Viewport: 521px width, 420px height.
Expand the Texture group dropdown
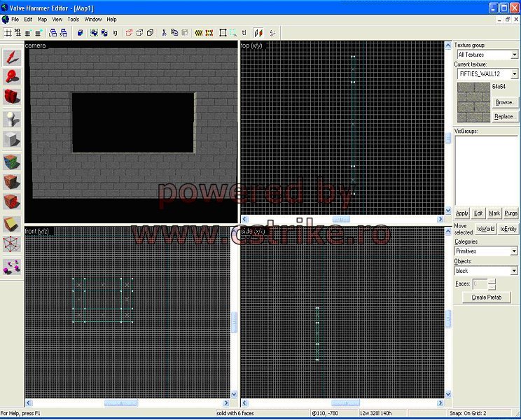point(514,55)
